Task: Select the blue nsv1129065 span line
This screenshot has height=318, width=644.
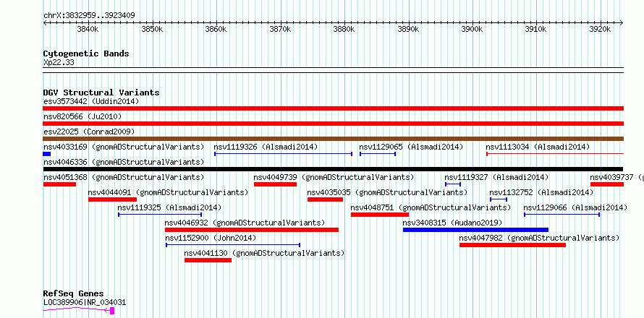Action: pyautogui.click(x=378, y=154)
